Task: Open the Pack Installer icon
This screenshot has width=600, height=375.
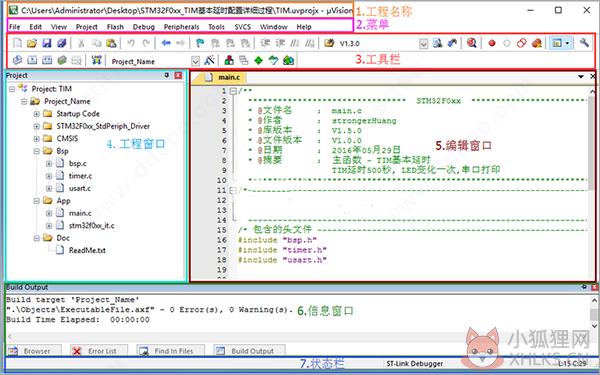Action: [288, 60]
